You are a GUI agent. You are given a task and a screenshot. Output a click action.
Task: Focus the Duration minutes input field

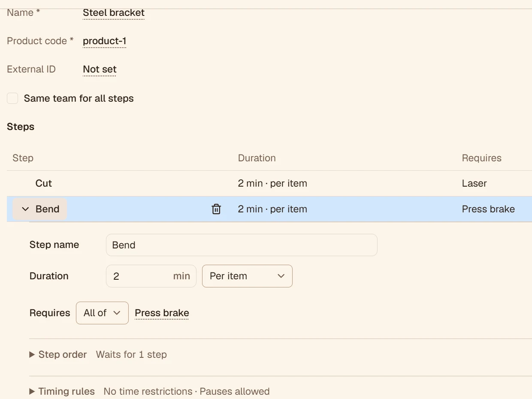pyautogui.click(x=151, y=276)
